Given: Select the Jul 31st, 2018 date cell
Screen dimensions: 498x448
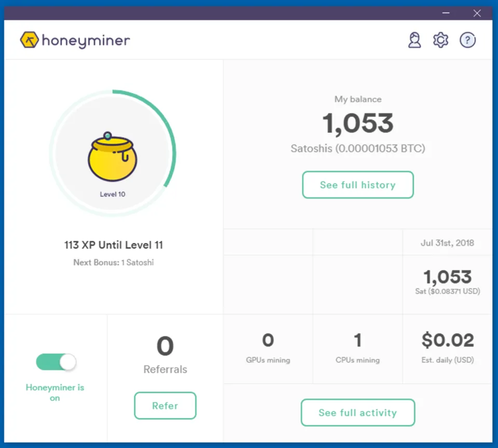Looking at the screenshot, I should pyautogui.click(x=447, y=243).
